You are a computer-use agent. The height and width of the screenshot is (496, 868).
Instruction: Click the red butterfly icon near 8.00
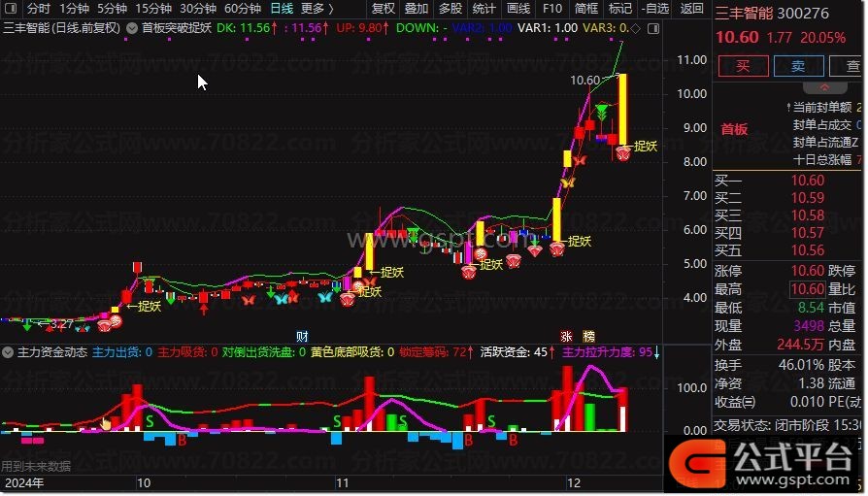pyautogui.click(x=579, y=161)
